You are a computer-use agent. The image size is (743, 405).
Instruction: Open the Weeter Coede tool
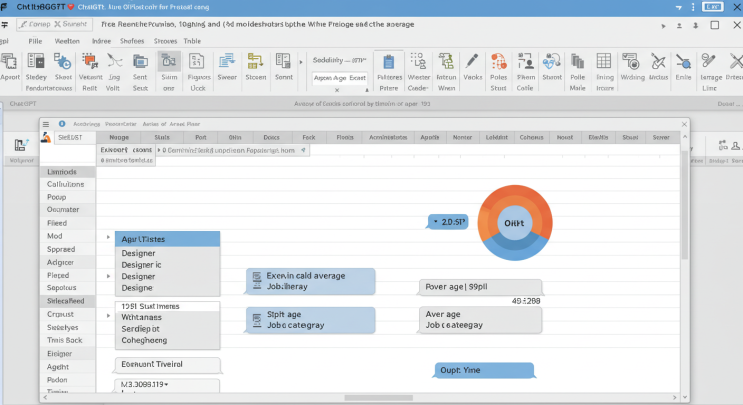point(418,62)
